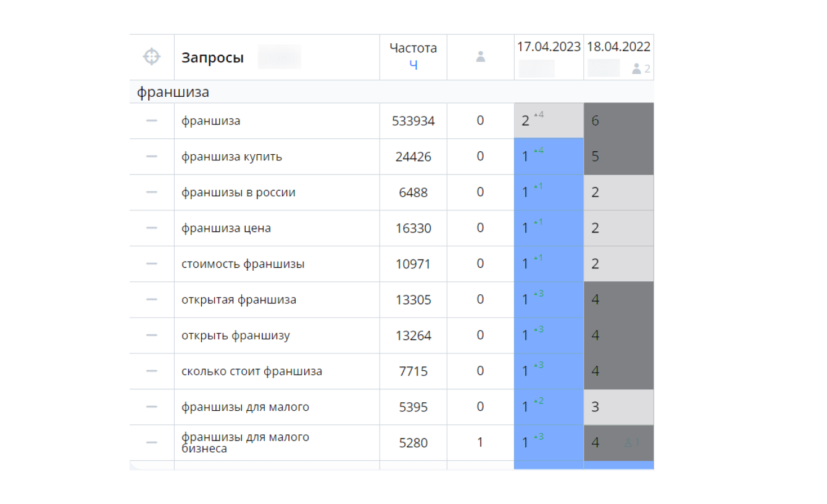Click the frequency value 533934

pyautogui.click(x=413, y=121)
